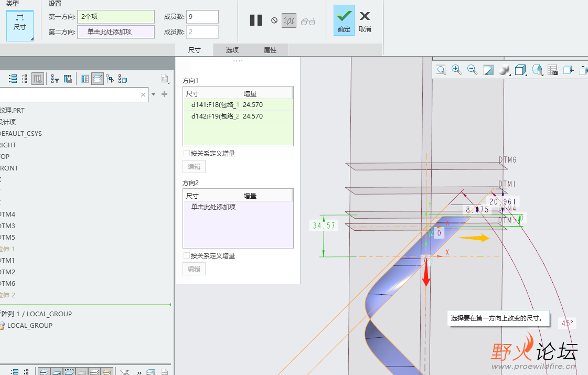
Task: Click the DTM6 datum plane label in graphics
Action: click(x=507, y=160)
